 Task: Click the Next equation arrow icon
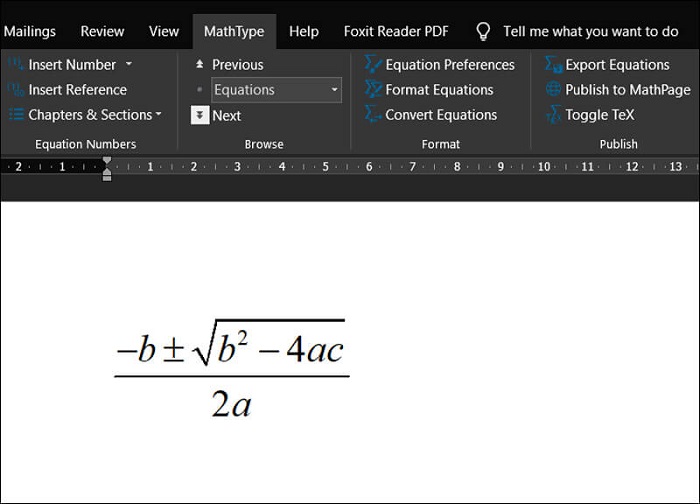tap(200, 115)
